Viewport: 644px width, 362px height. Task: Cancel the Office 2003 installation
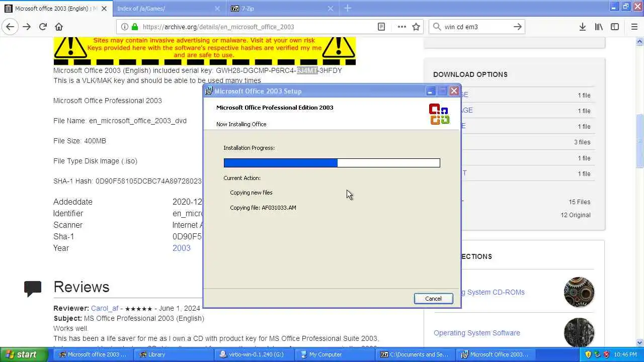[433, 299]
